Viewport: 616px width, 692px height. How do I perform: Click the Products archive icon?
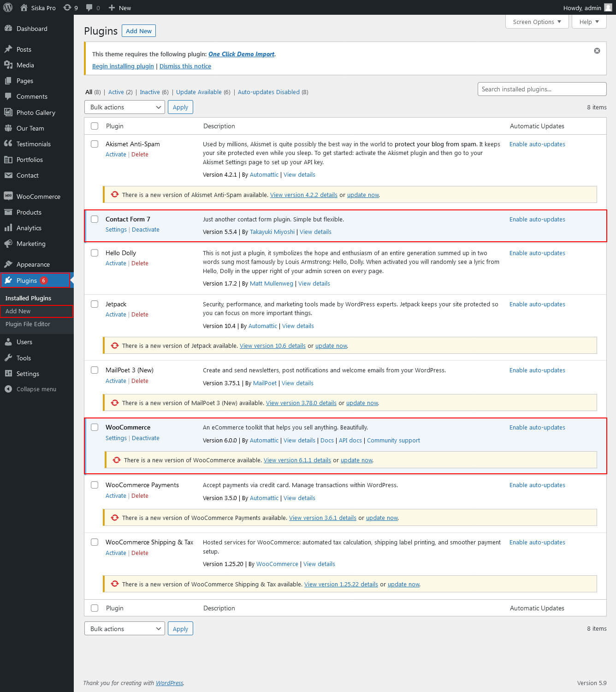pos(8,212)
